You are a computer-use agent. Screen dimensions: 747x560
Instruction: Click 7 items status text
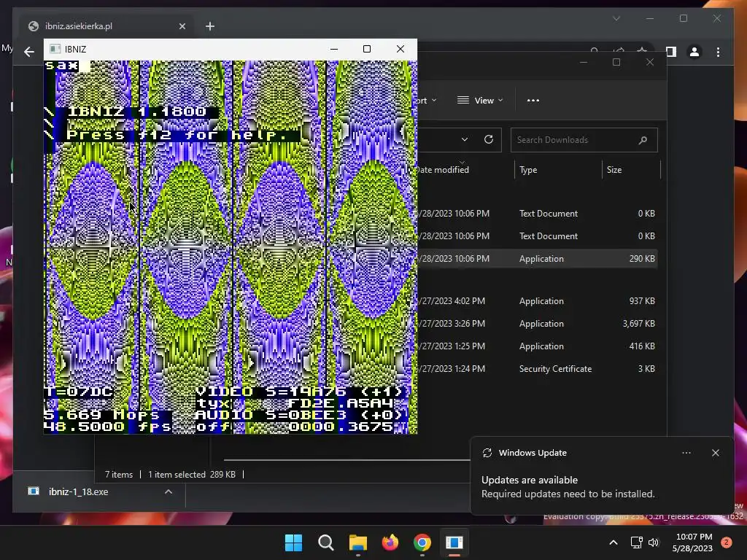(x=119, y=475)
